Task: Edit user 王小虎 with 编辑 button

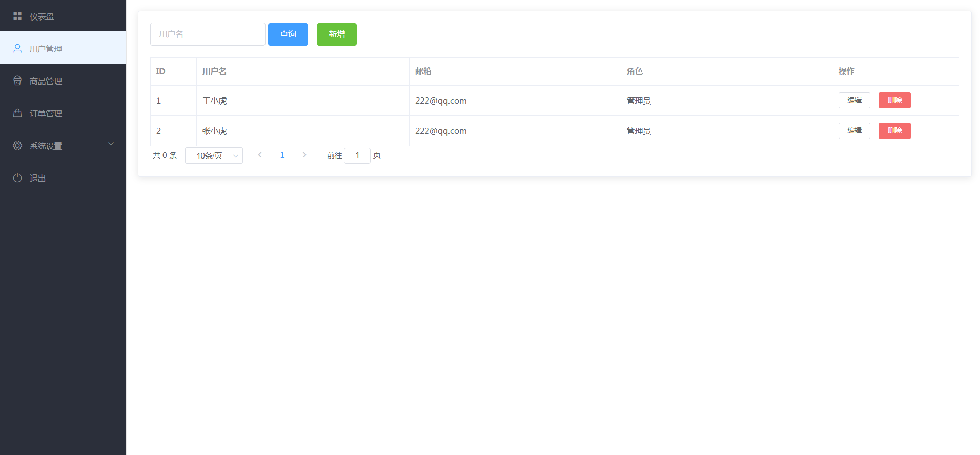Action: point(854,100)
